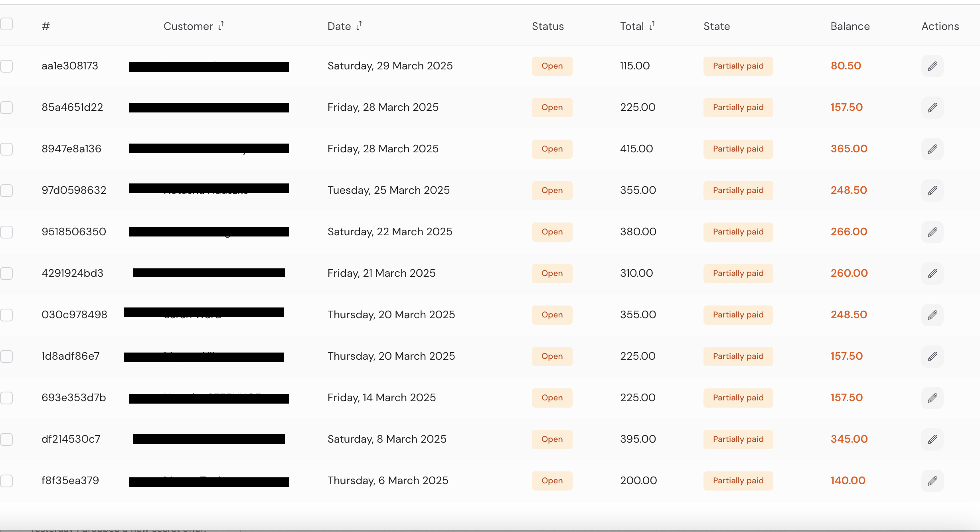Screen dimensions: 980x532
Task: Toggle the select-all checkbox in table header
Action: click(6, 24)
